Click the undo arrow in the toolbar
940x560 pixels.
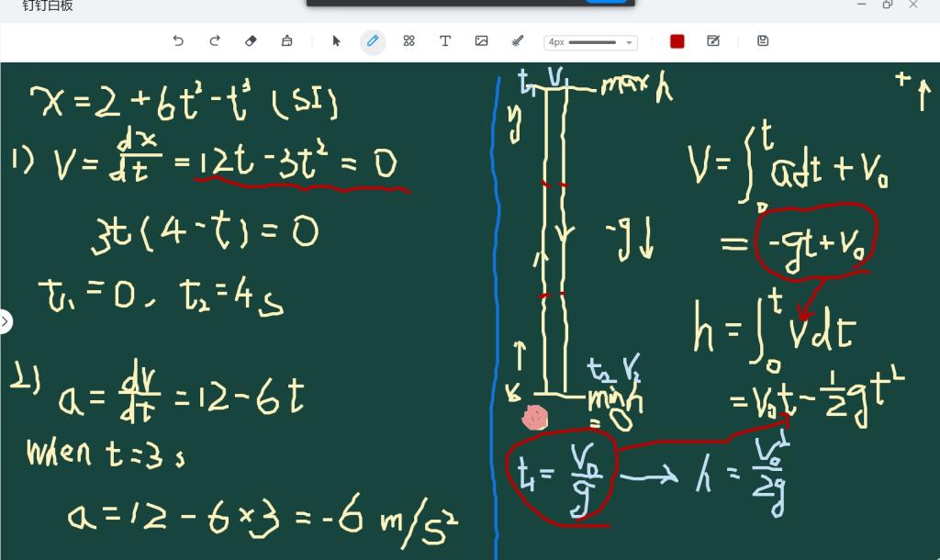pyautogui.click(x=178, y=41)
